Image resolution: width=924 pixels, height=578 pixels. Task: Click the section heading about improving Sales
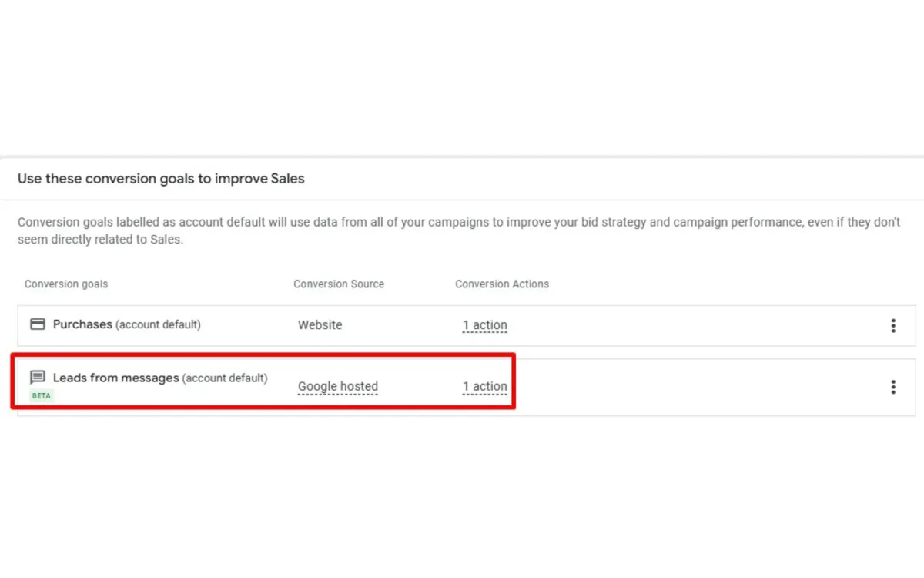pos(160,178)
